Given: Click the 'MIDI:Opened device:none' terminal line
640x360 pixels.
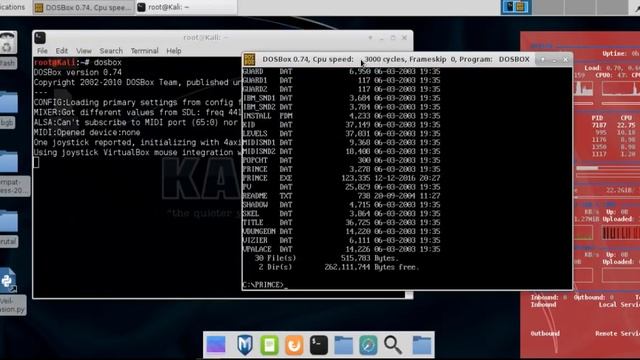Looking at the screenshot, I should (x=87, y=133).
